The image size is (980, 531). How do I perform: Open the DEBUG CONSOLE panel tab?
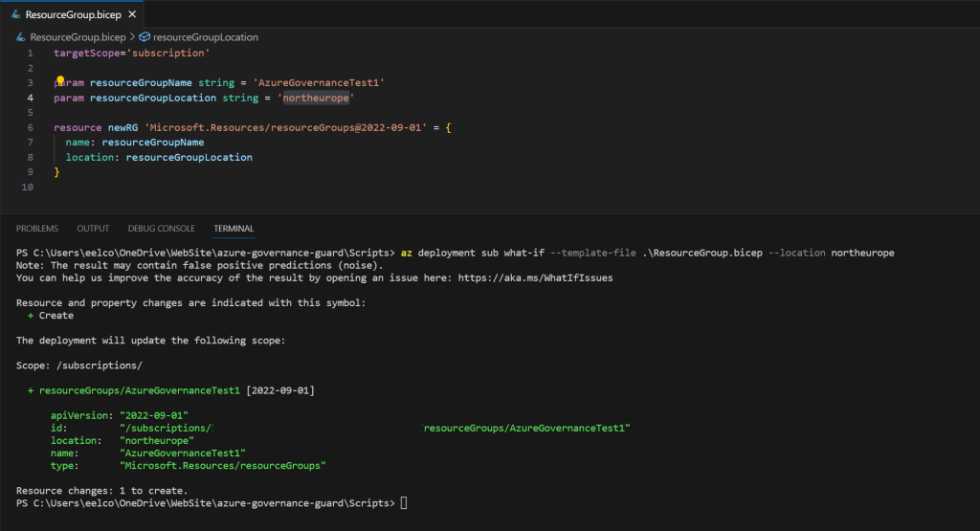pos(161,229)
